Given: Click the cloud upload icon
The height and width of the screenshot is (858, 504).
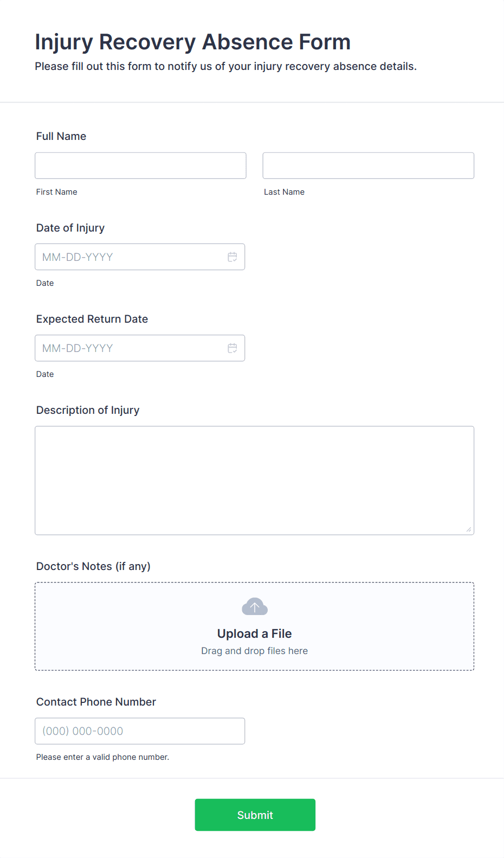Looking at the screenshot, I should pyautogui.click(x=255, y=607).
